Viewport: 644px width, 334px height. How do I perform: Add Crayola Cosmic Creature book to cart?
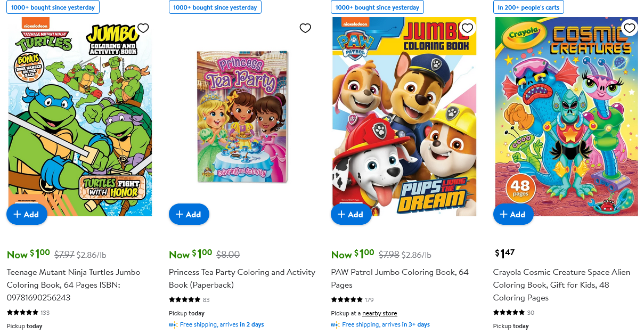coord(513,214)
